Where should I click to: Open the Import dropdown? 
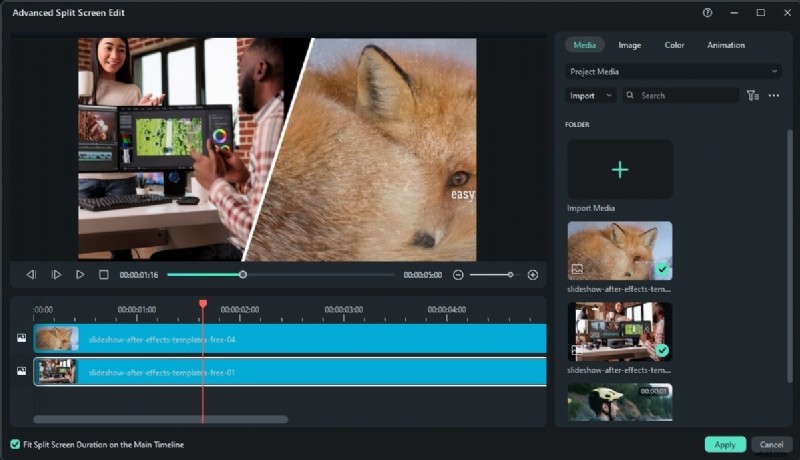click(591, 96)
